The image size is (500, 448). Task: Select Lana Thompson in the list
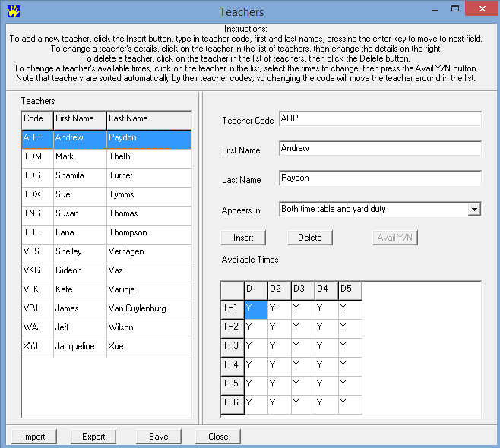[x=106, y=234]
